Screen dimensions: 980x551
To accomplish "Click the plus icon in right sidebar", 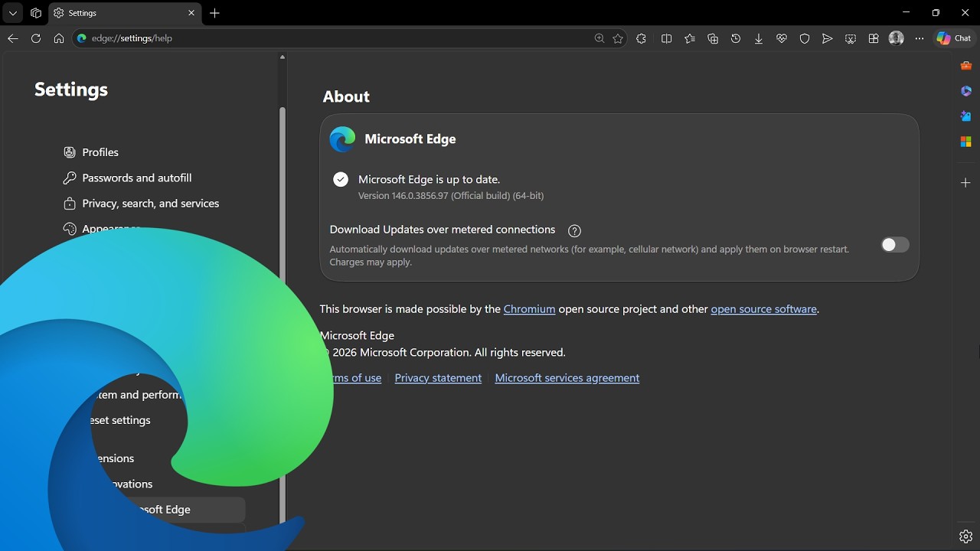I will point(966,183).
